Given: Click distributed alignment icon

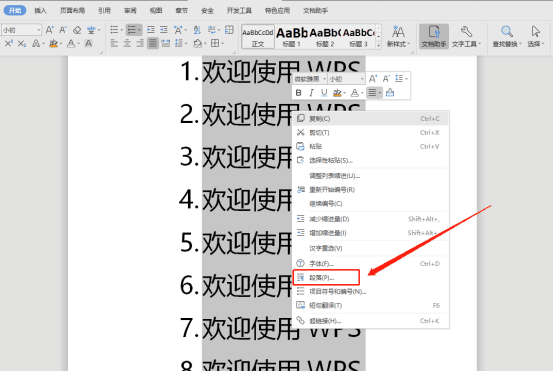Looking at the screenshot, I should click(x=165, y=43).
